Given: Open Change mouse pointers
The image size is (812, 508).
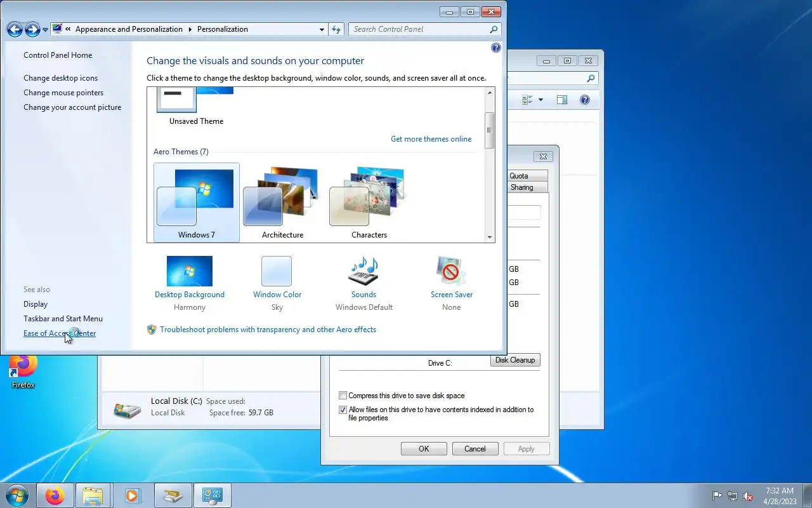Looking at the screenshot, I should point(63,93).
